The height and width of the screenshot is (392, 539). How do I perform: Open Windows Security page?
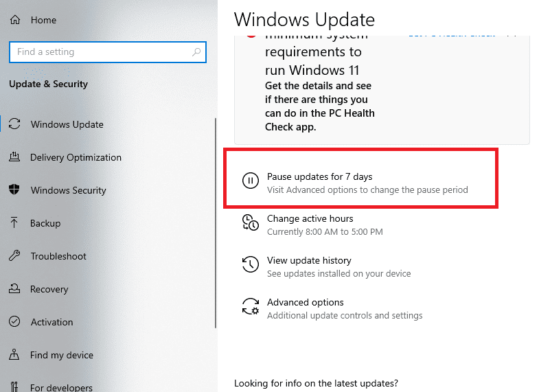[x=68, y=190]
